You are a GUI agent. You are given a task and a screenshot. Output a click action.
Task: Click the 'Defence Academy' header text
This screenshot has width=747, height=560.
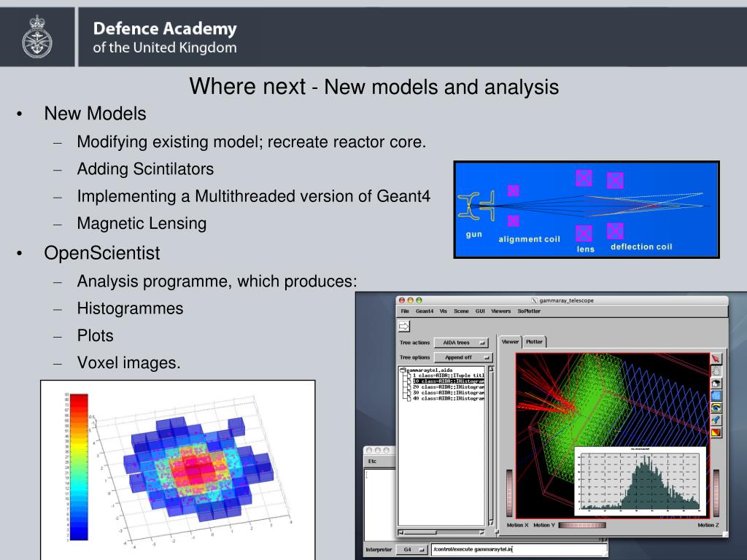[x=165, y=28]
